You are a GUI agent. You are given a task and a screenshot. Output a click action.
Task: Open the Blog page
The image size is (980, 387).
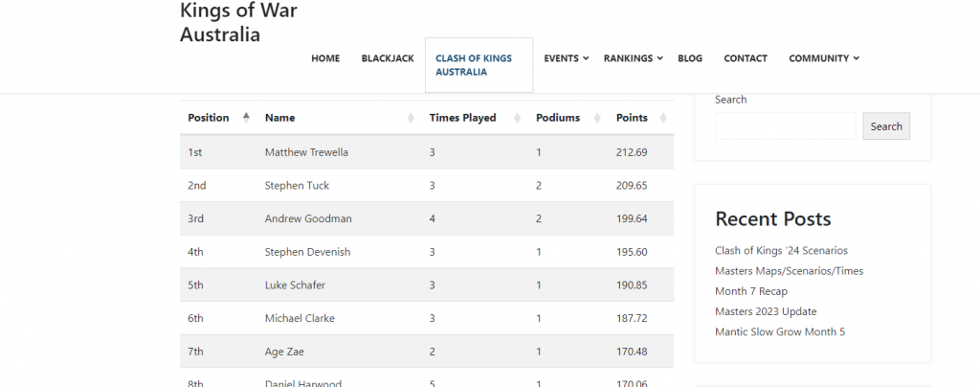pyautogui.click(x=689, y=58)
